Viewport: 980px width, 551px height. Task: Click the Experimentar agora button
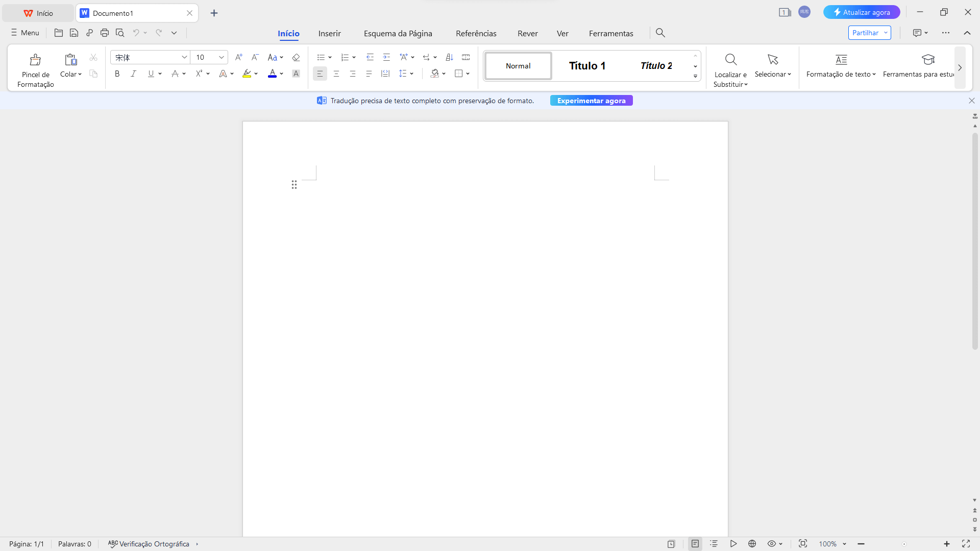(591, 100)
